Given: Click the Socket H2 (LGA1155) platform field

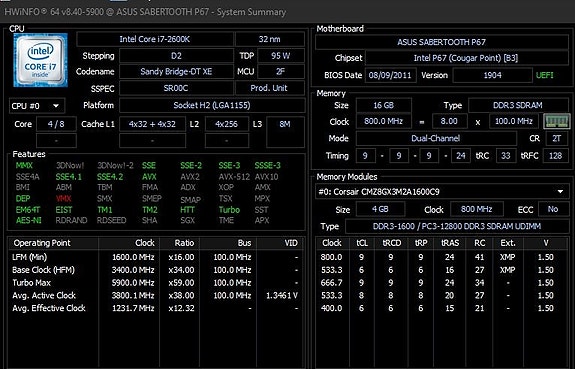Looking at the screenshot, I should tap(212, 105).
